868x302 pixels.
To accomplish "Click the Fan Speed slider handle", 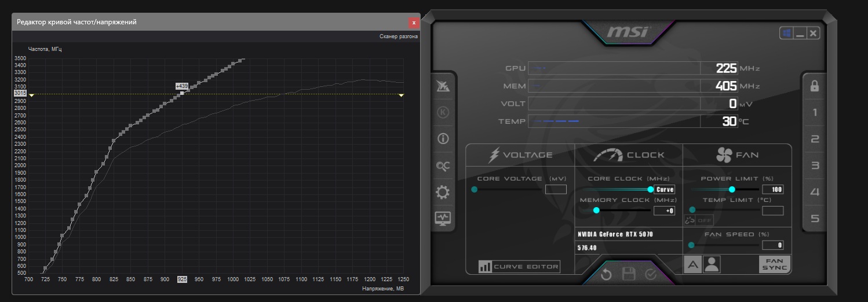I will click(691, 245).
